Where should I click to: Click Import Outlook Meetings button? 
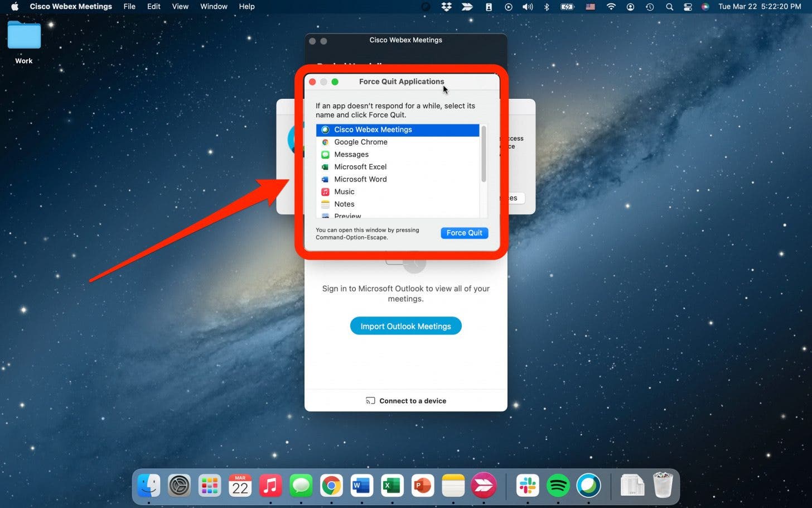coord(405,326)
